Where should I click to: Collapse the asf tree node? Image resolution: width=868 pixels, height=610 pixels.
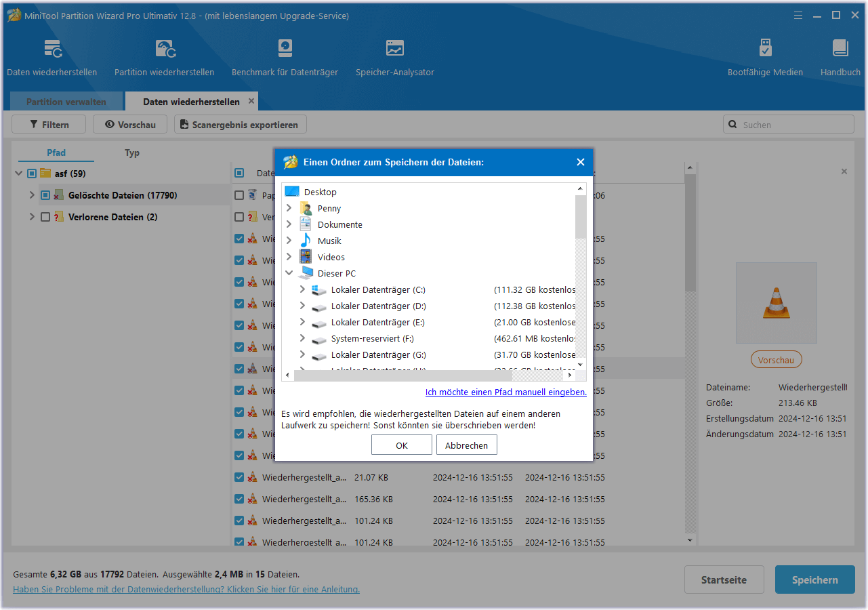coord(18,174)
